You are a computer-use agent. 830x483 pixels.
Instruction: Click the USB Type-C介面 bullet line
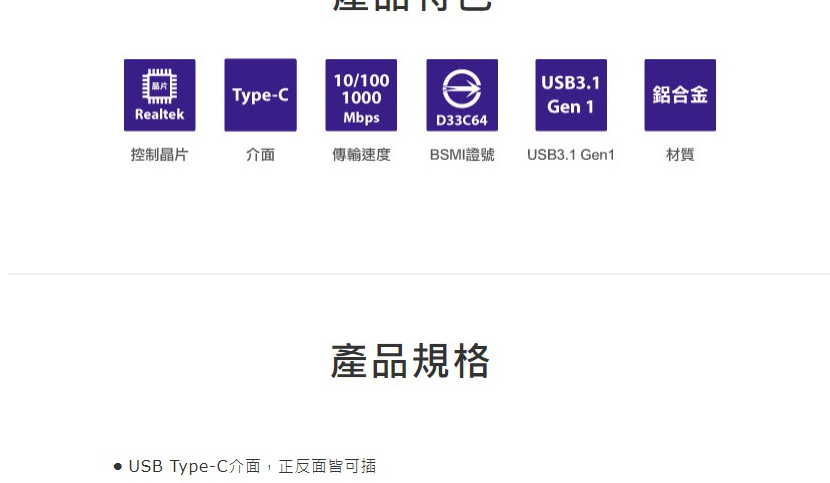(245, 466)
